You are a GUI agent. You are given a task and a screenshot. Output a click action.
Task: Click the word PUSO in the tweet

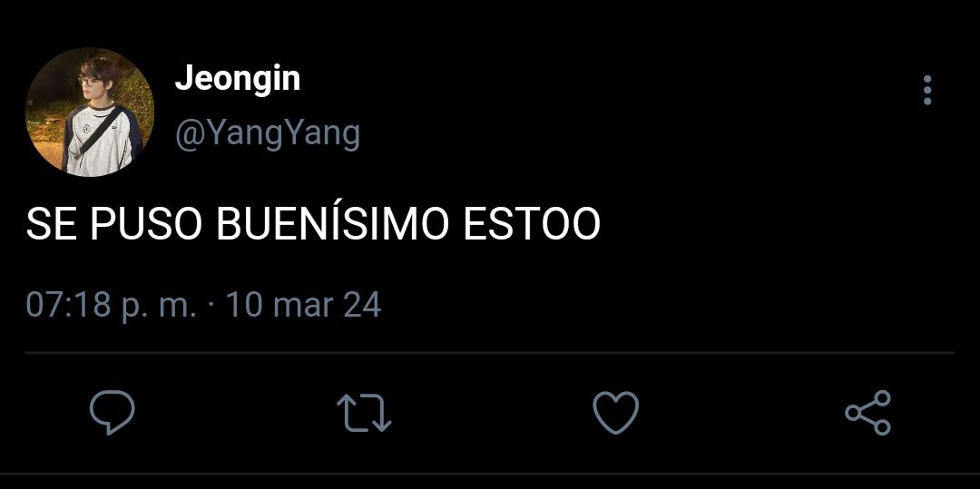[x=146, y=223]
